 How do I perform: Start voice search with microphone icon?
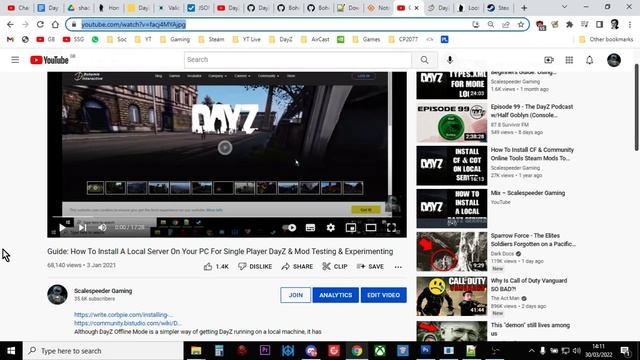tap(449, 60)
